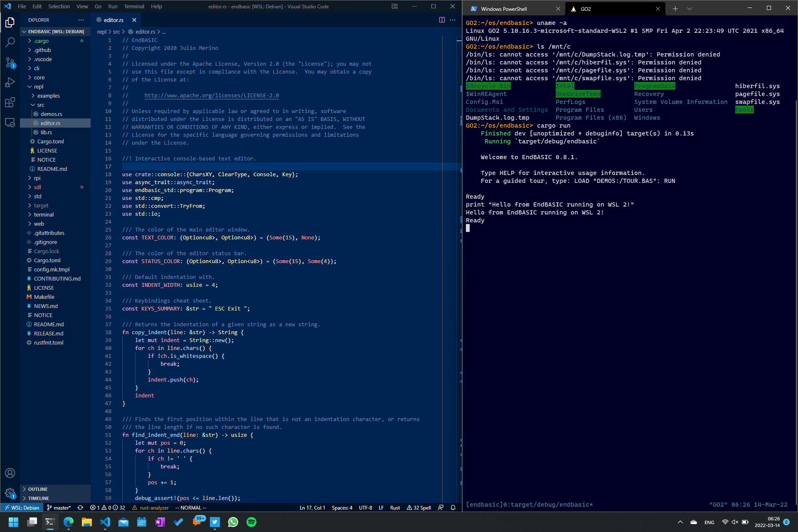Open the Selection menu
The height and width of the screenshot is (532, 798).
tap(59, 6)
